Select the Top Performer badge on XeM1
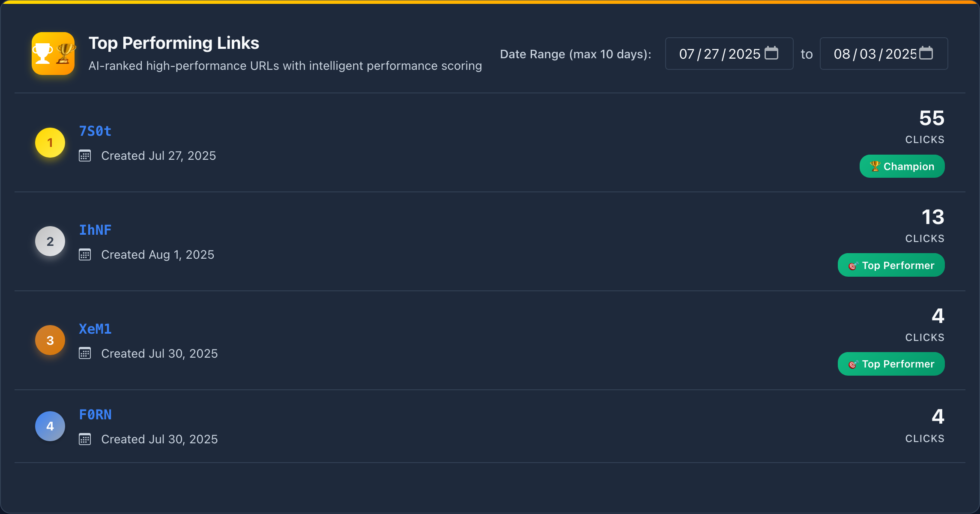This screenshot has width=980, height=514. pos(891,364)
